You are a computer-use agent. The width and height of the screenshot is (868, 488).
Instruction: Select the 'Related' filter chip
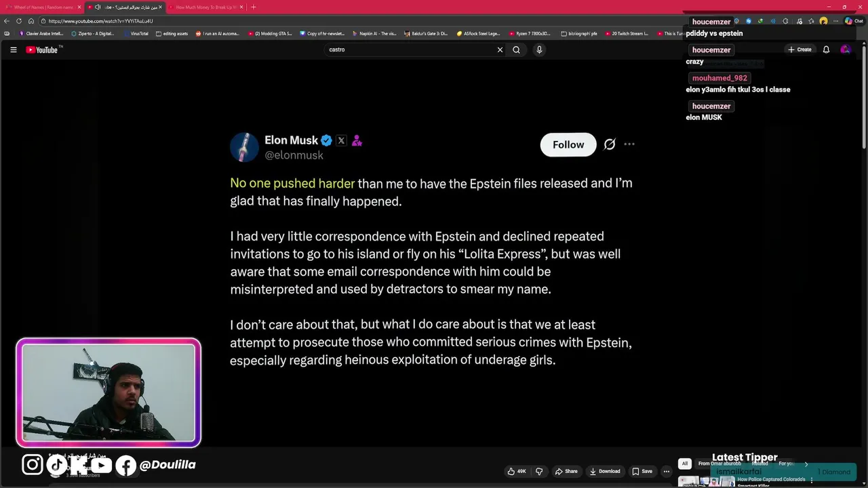(759, 464)
